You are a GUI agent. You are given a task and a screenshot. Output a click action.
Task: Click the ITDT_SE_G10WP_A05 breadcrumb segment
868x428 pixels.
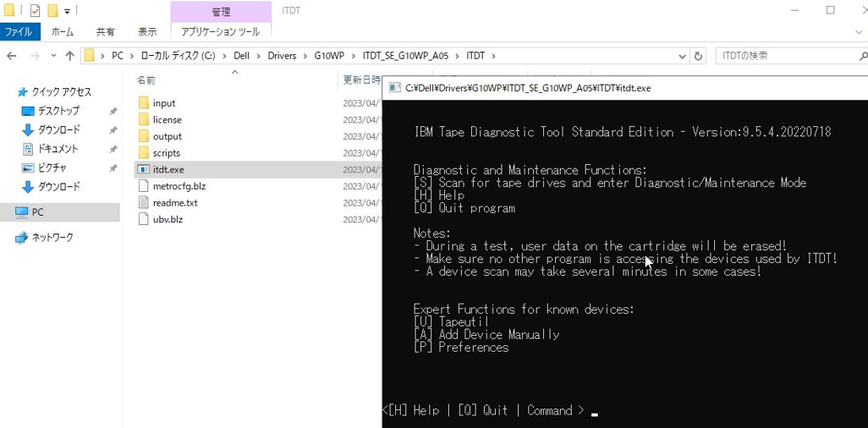point(405,56)
